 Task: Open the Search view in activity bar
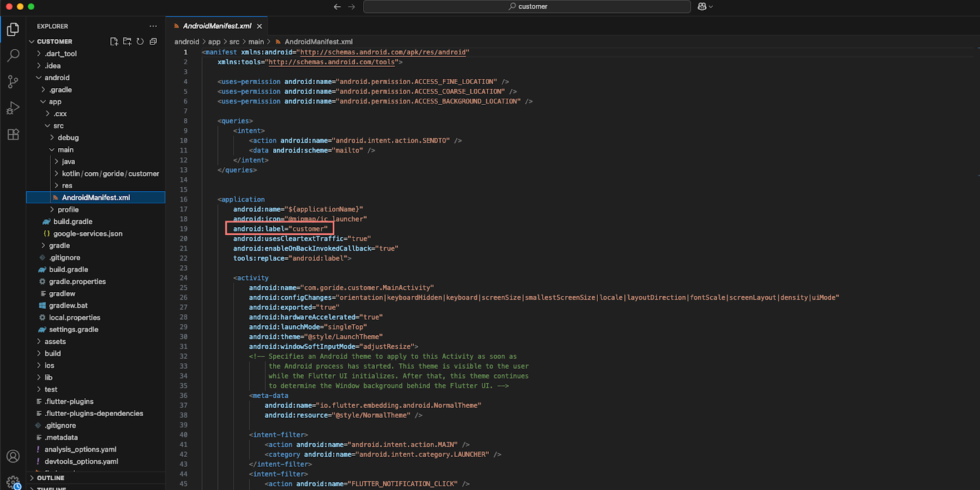click(13, 55)
